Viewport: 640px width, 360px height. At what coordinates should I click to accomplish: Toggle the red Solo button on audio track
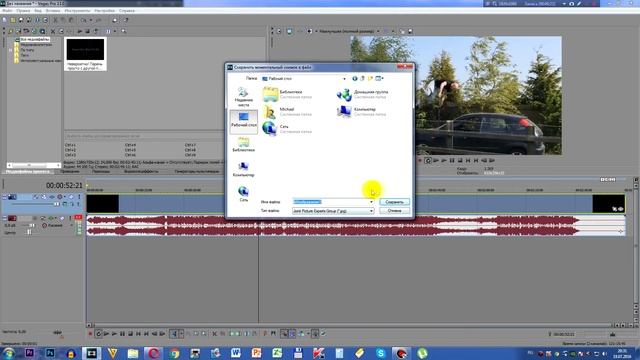coord(78,218)
